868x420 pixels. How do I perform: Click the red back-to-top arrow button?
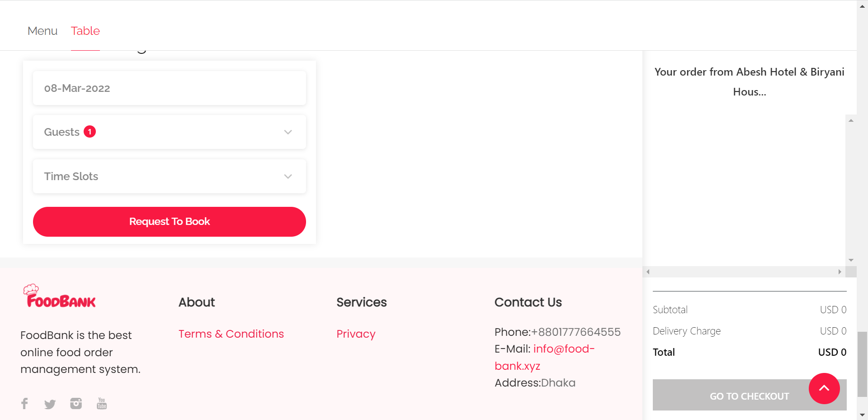(x=824, y=388)
